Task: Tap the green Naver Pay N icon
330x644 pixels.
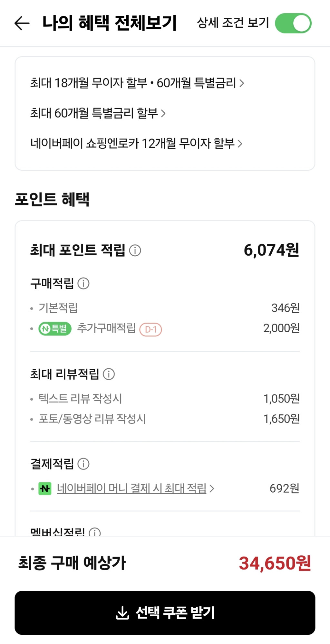Action: (45, 489)
